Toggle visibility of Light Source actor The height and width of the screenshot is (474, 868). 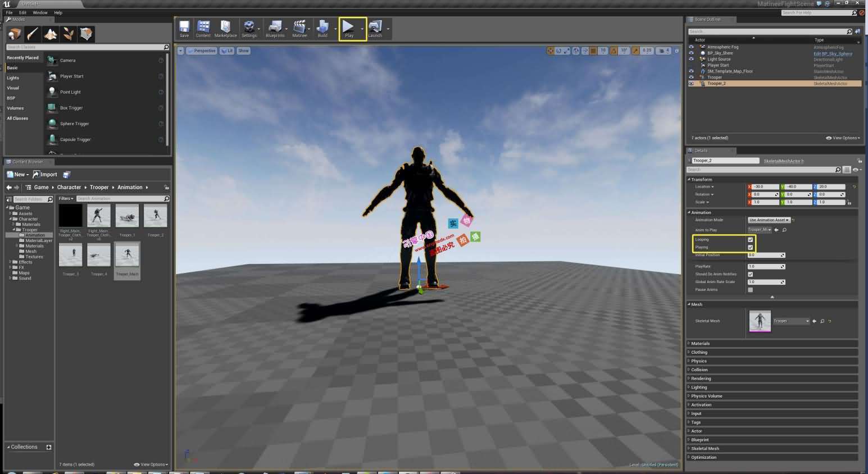[691, 59]
